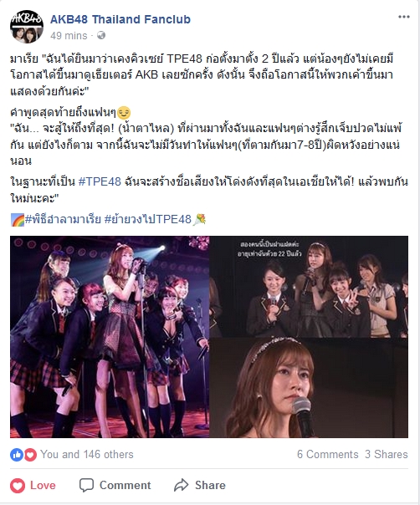This screenshot has height=505, width=420.
Task: Click the red heart Love reaction icon
Action: tap(30, 455)
